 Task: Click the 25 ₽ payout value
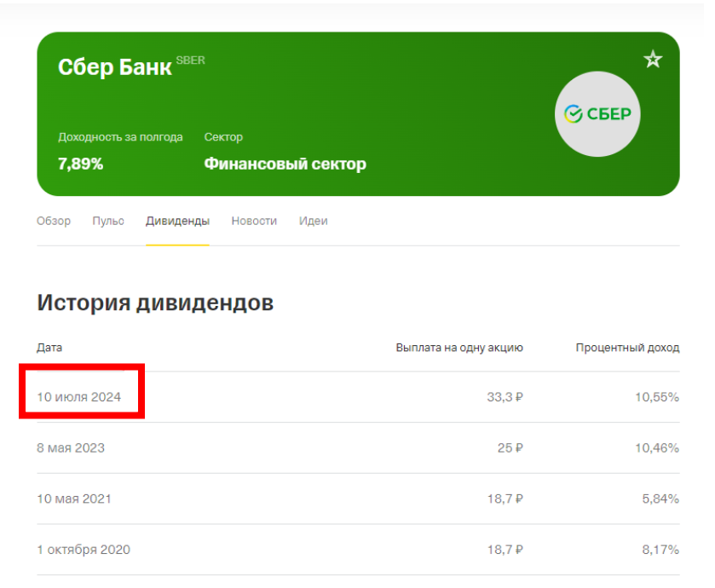point(510,448)
